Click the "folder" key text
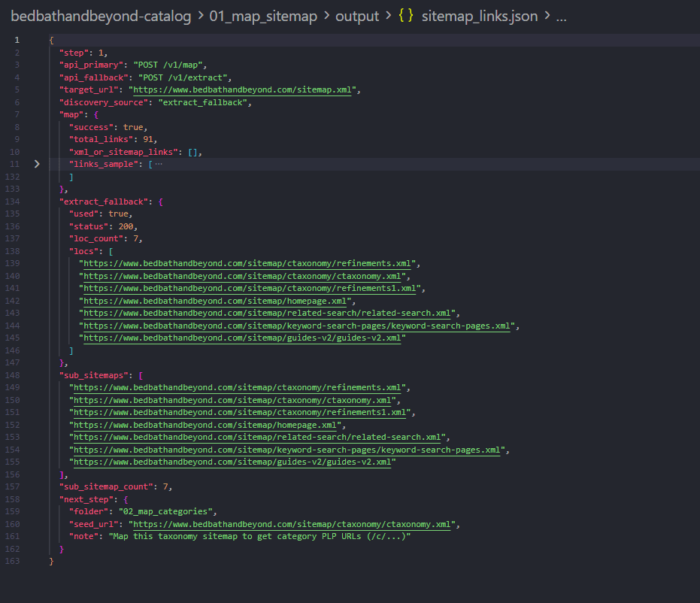 click(89, 511)
